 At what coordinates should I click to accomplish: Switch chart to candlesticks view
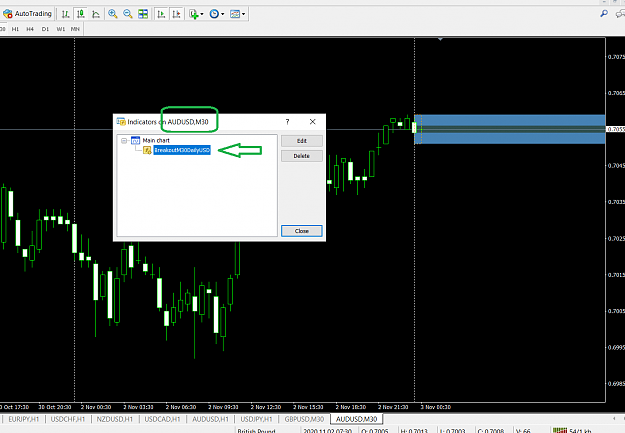pyautogui.click(x=81, y=14)
